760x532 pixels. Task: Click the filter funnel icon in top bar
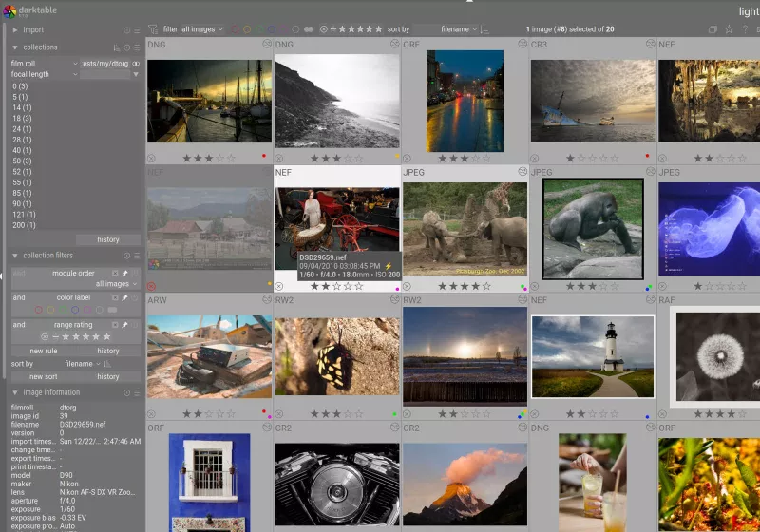[153, 29]
